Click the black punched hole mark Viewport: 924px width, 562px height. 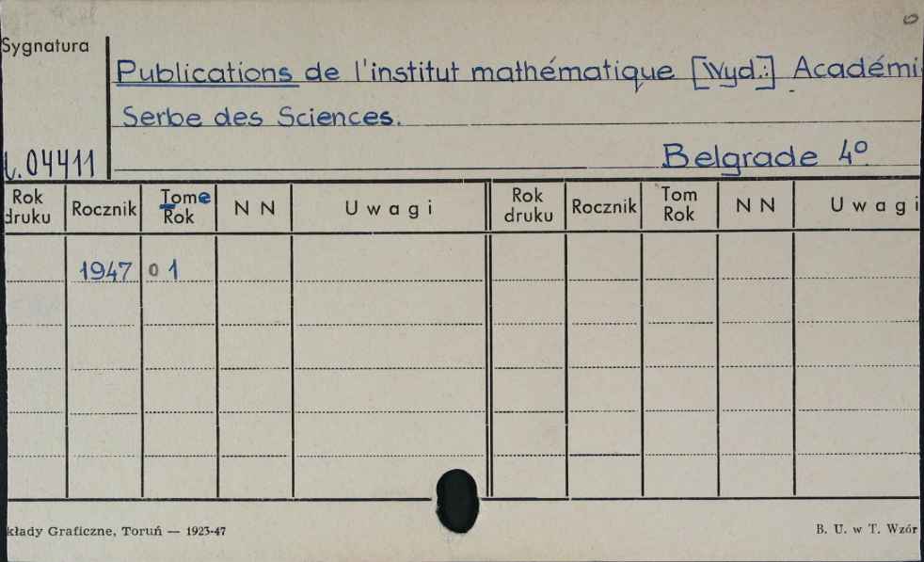click(x=457, y=501)
